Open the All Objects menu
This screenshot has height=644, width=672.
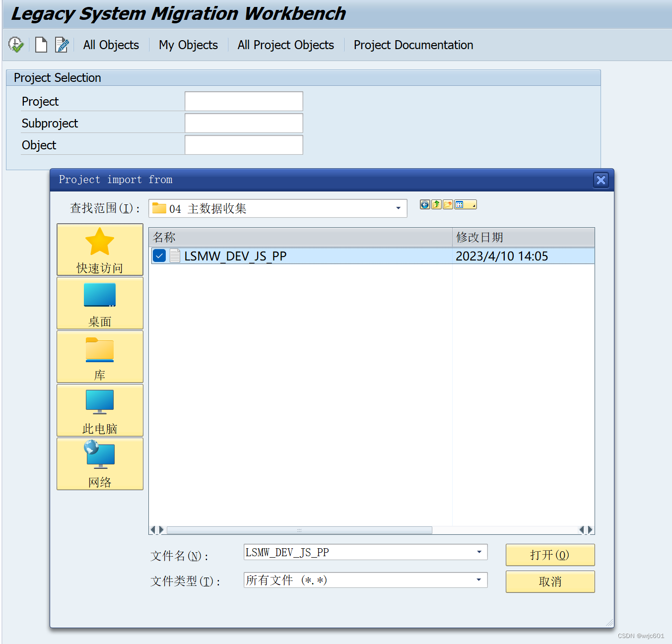click(111, 45)
